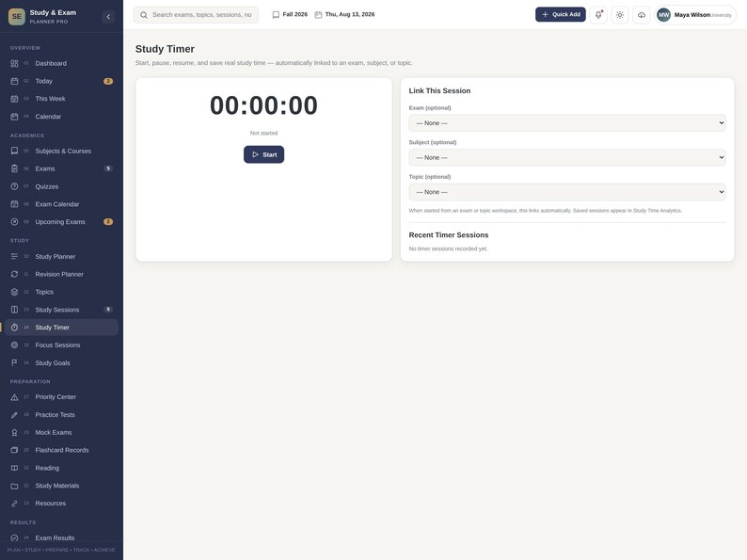Screen dimensions: 747x560
Task: Click the Study Materials folder icon
Action: (x=14, y=486)
